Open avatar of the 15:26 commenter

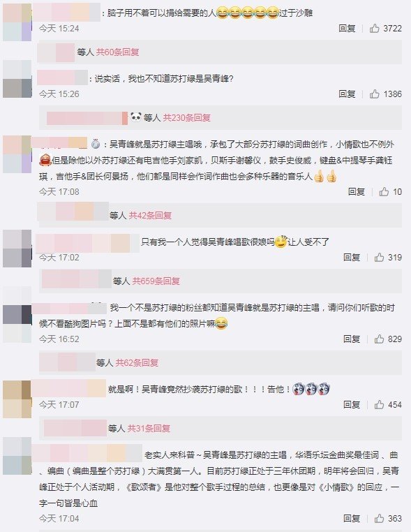17,79
